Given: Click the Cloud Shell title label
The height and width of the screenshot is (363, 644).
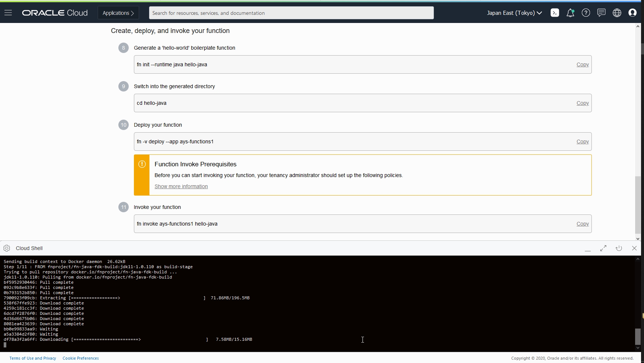Looking at the screenshot, I should pyautogui.click(x=29, y=248).
